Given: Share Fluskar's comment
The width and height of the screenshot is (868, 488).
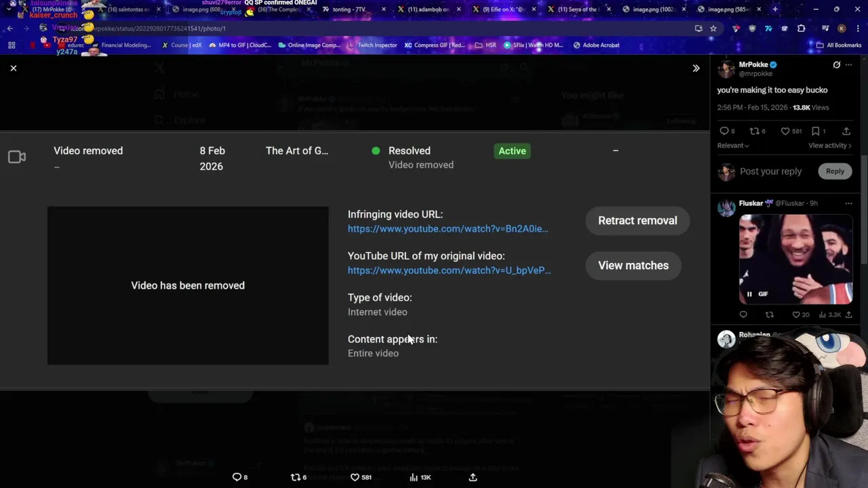Looking at the screenshot, I should point(848,314).
